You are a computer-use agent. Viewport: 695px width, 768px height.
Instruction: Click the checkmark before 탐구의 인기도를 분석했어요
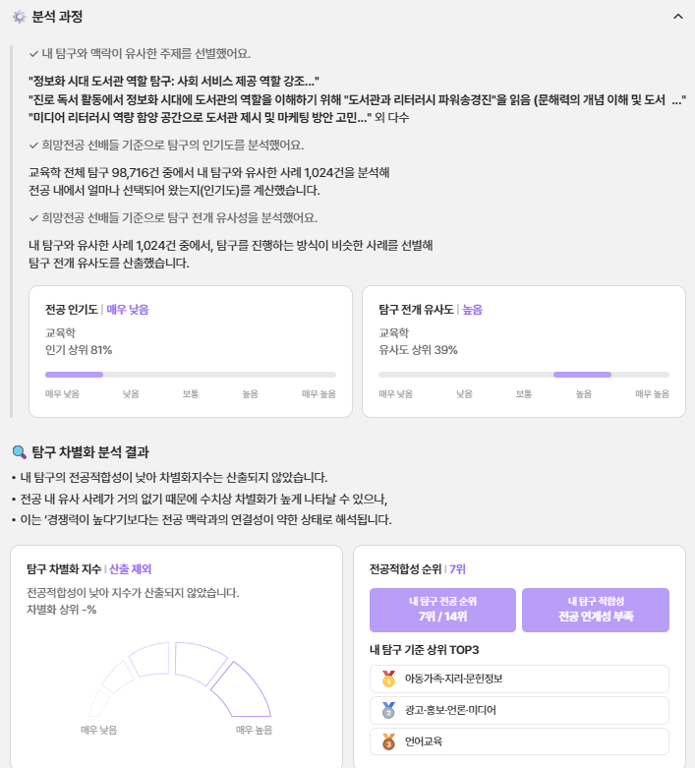[34, 145]
